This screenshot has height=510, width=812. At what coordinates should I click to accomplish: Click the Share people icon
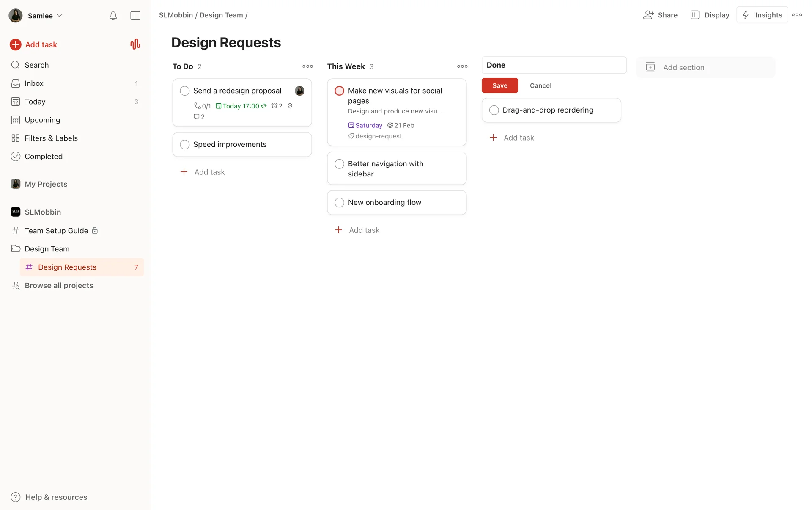[x=648, y=15]
